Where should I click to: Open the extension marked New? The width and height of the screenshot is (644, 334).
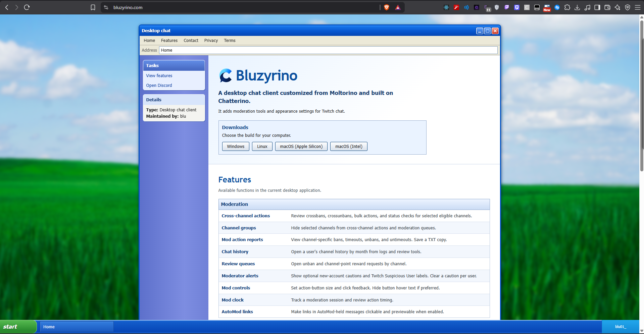(x=547, y=8)
